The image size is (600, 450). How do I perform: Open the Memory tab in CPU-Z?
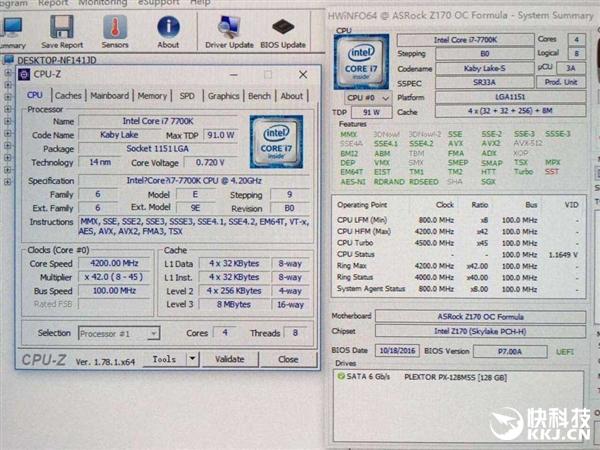pyautogui.click(x=152, y=96)
